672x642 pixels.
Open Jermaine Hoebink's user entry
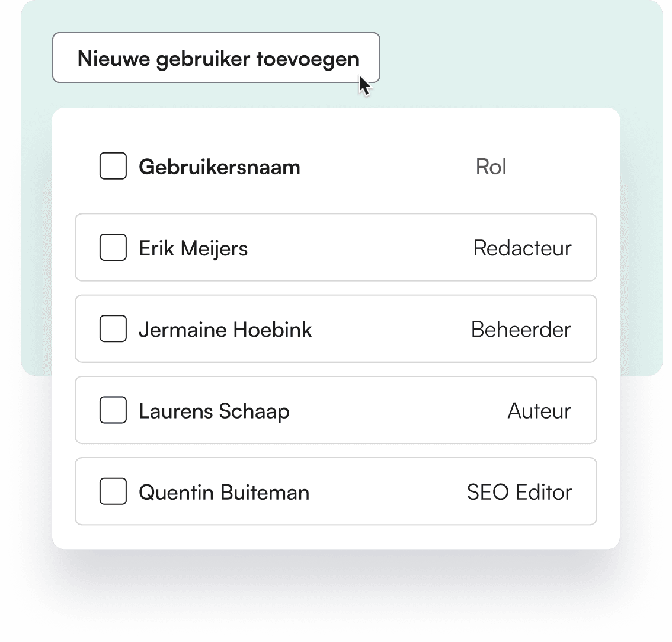point(225,330)
